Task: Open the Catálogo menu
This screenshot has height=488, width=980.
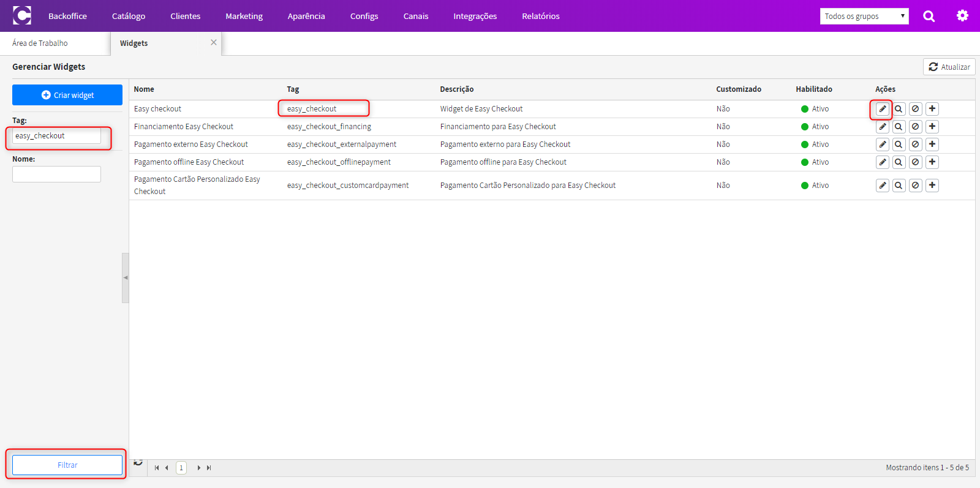Action: point(129,16)
